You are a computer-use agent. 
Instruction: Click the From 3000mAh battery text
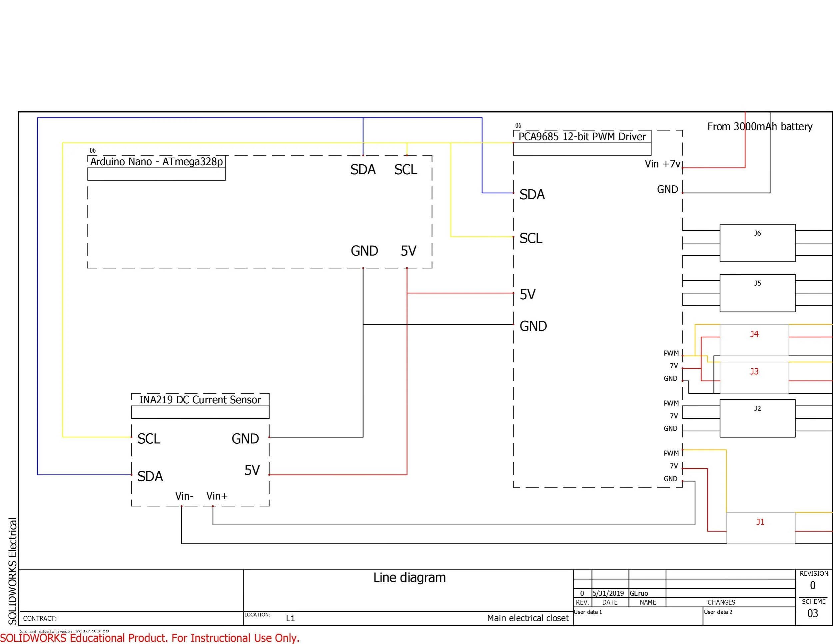coord(759,127)
